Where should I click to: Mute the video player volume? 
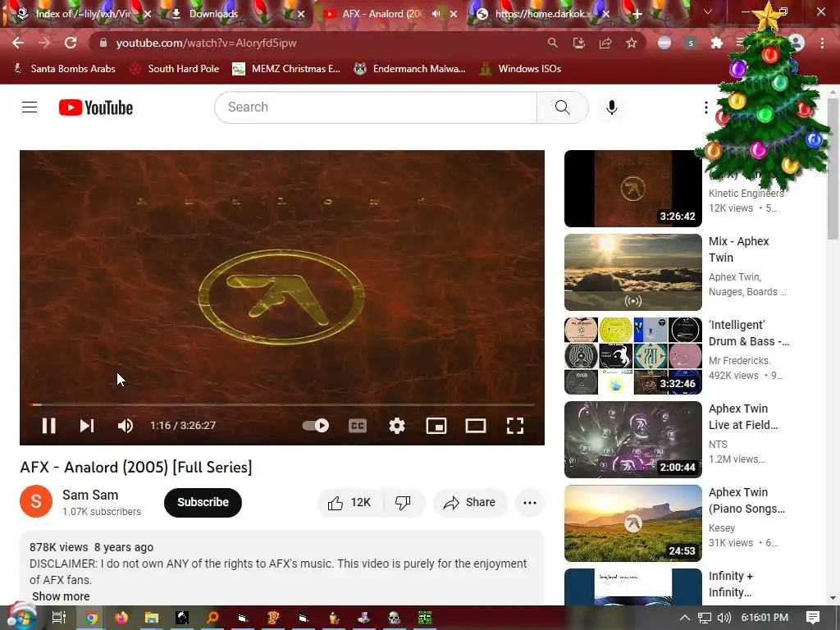126,426
